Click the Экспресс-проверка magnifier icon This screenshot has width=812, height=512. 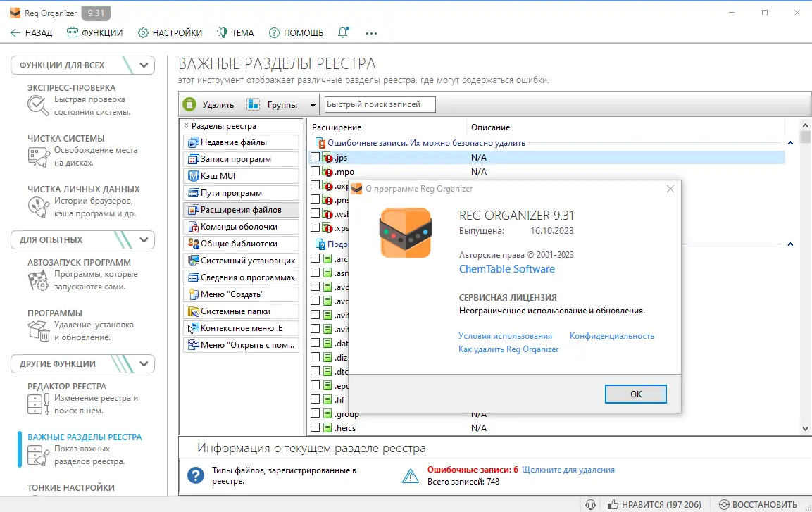click(38, 105)
